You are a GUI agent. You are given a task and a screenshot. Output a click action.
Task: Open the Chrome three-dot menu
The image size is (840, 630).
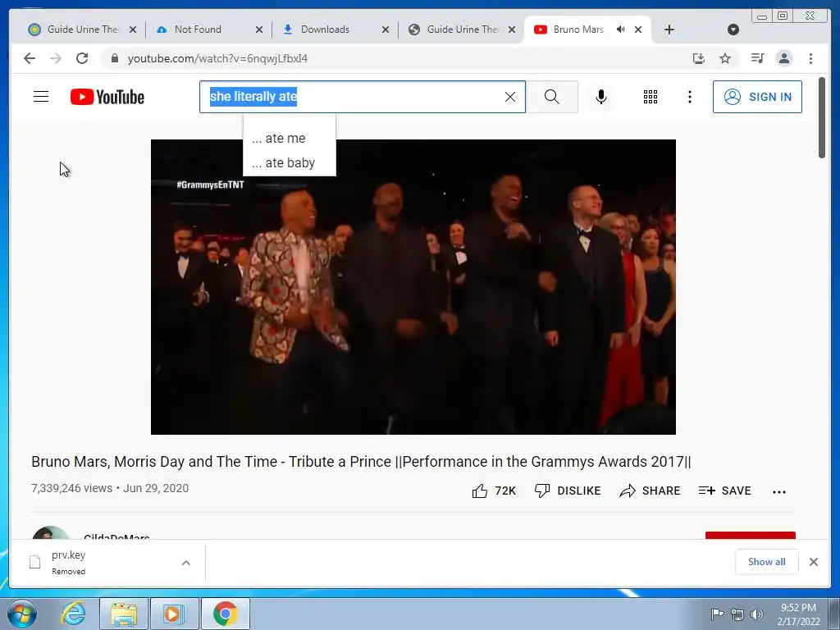tap(810, 58)
